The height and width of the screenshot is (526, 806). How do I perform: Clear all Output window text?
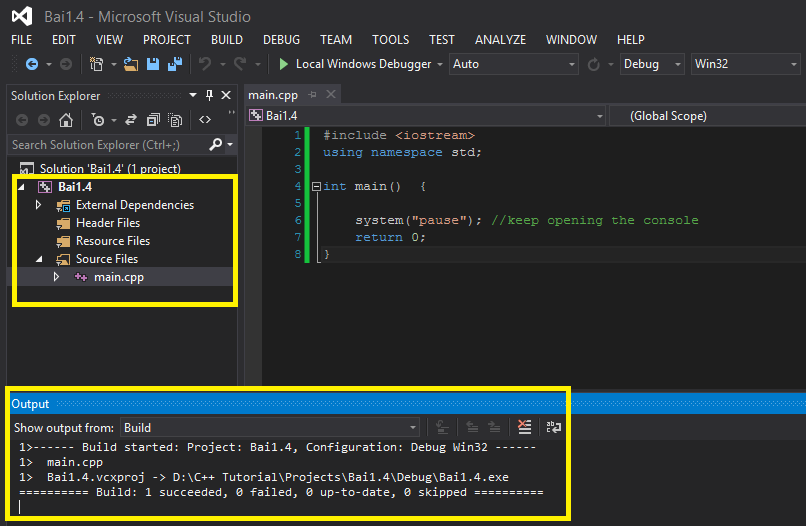524,427
